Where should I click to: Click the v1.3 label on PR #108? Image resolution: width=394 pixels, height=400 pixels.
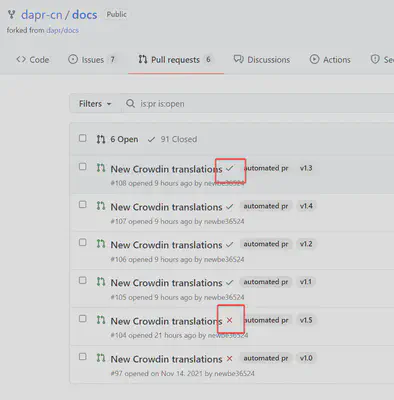point(306,168)
